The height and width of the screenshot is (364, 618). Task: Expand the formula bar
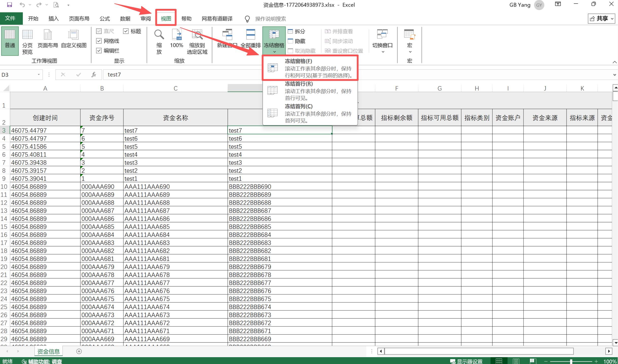coord(614,75)
